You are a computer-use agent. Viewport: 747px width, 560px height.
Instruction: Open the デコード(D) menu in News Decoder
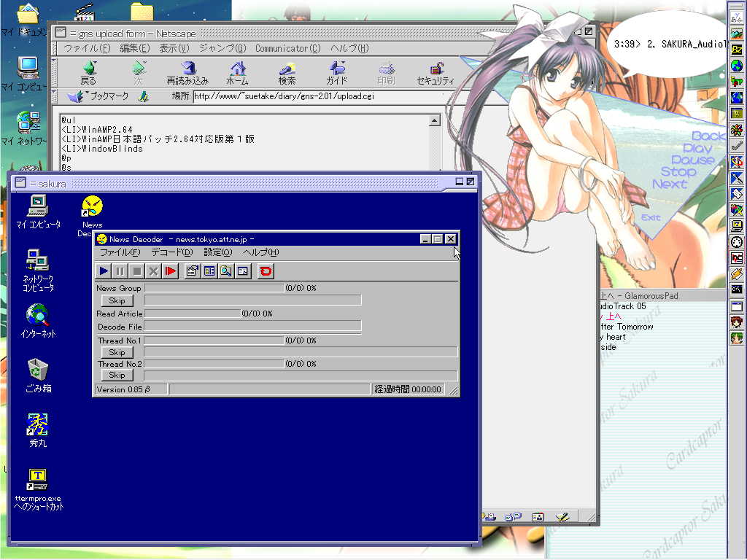171,252
